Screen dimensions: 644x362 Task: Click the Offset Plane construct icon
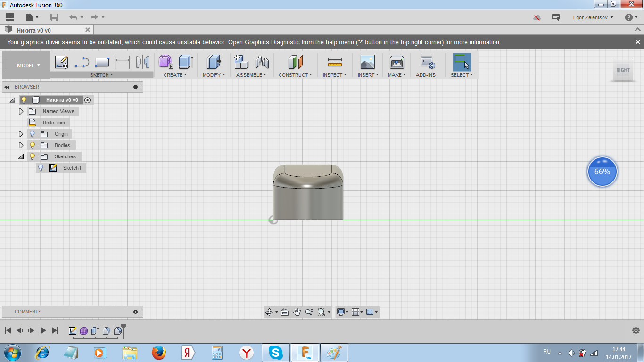pos(296,62)
